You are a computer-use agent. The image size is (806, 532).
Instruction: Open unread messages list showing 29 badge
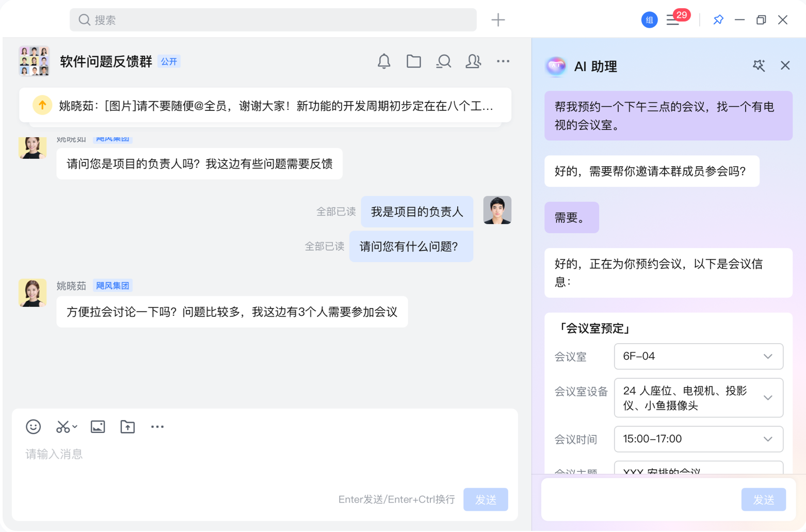(673, 20)
